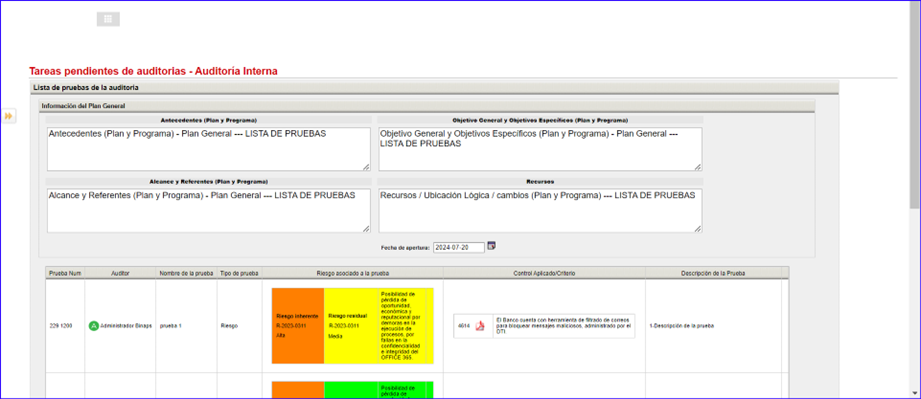The width and height of the screenshot is (921, 399).
Task: Click Administrador Binaps avatar icon
Action: (x=93, y=326)
